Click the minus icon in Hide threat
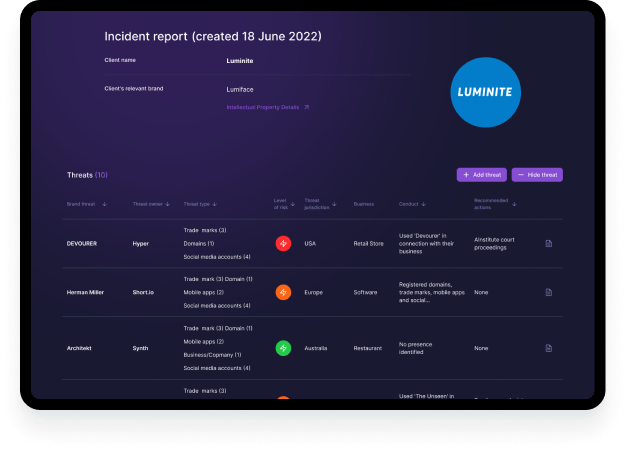 coord(521,175)
